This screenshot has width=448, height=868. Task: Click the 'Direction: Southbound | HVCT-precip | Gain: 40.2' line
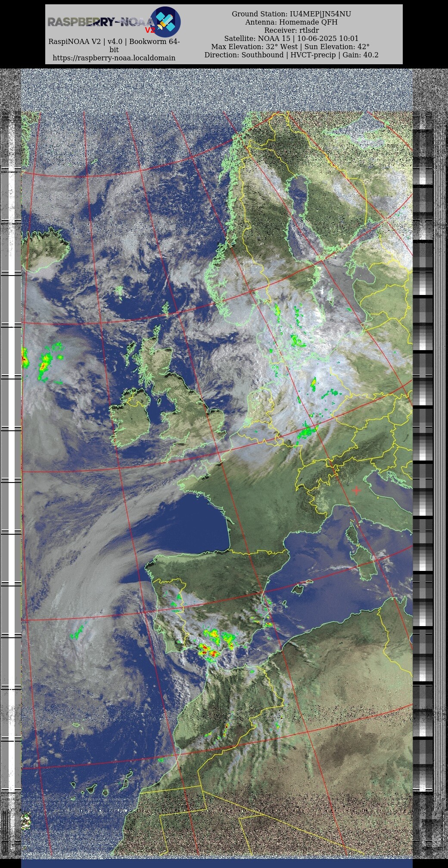click(291, 55)
